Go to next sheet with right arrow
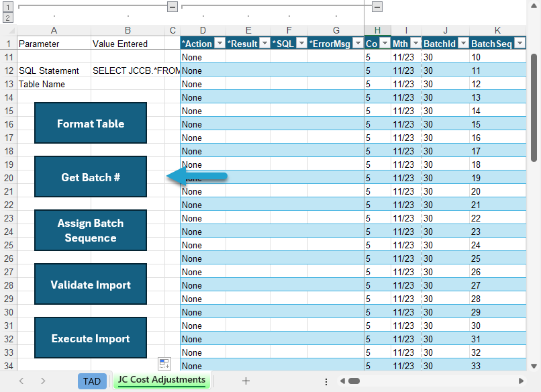Image resolution: width=541 pixels, height=392 pixels. [43, 381]
